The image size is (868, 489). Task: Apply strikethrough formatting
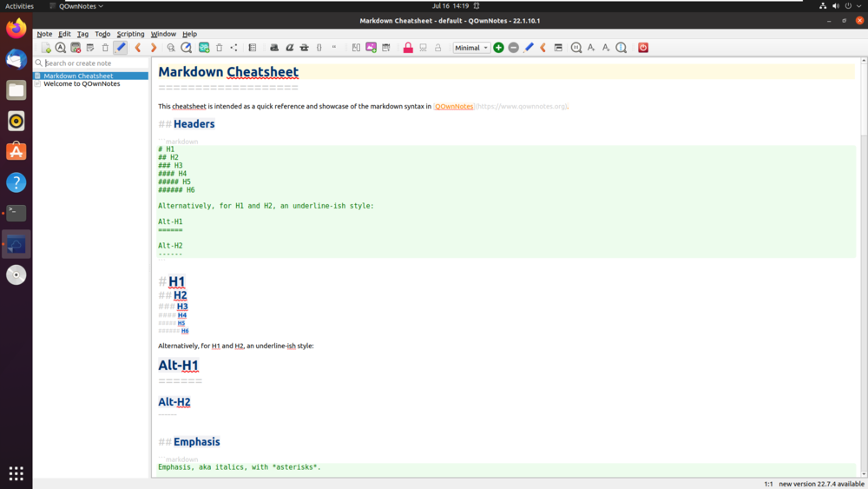(x=304, y=48)
